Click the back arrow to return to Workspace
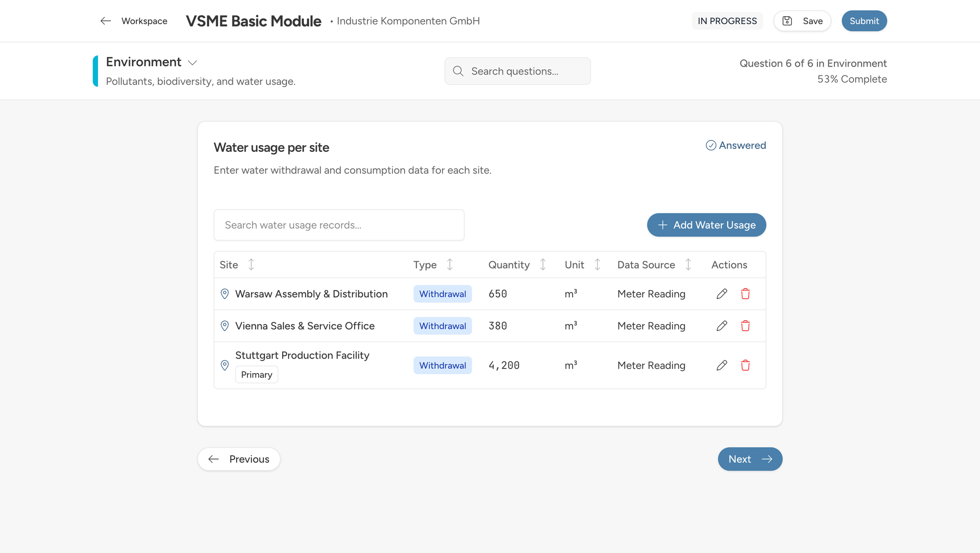Screen dimensions: 980x553 coord(106,21)
